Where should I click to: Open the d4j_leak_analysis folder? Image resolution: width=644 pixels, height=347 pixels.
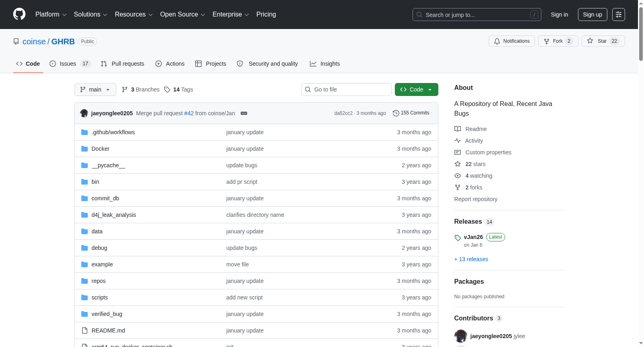(114, 215)
